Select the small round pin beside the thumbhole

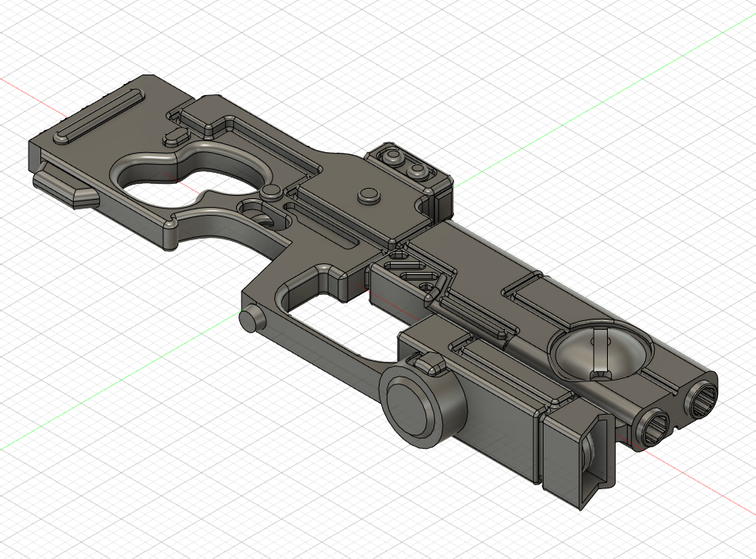coord(271,192)
